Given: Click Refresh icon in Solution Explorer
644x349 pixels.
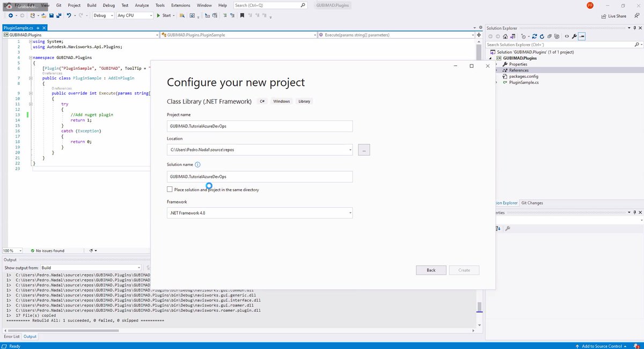Looking at the screenshot, I should click(x=542, y=37).
